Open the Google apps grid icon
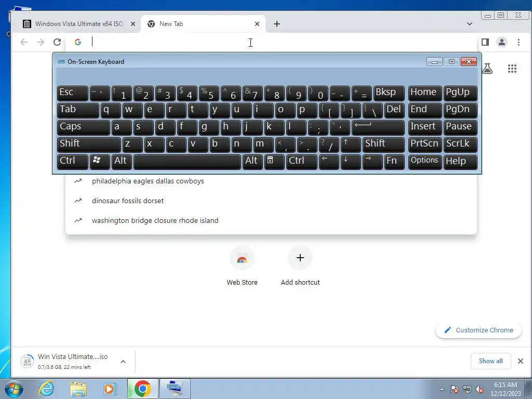This screenshot has height=399, width=532. [512, 69]
